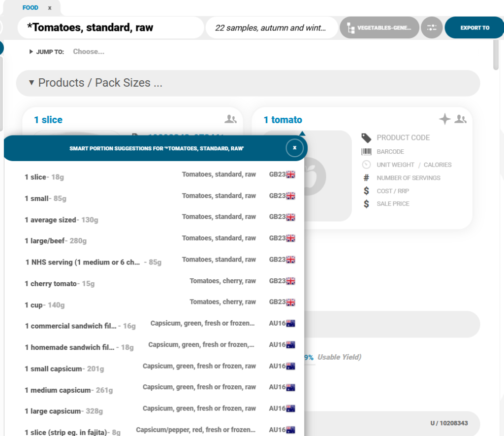
Task: Click the Cost / RRP dollar icon
Action: point(366,191)
